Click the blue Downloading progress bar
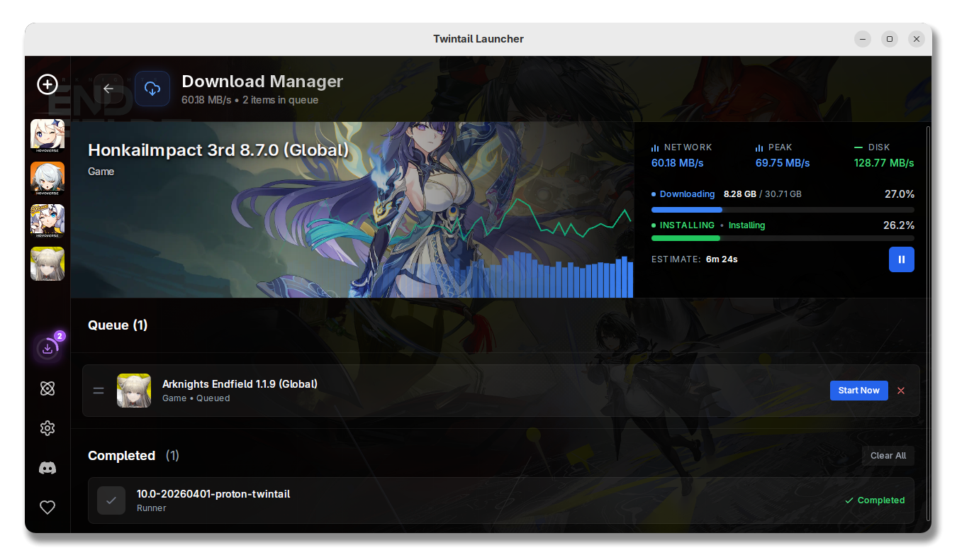The width and height of the screenshot is (957, 560). tap(783, 210)
